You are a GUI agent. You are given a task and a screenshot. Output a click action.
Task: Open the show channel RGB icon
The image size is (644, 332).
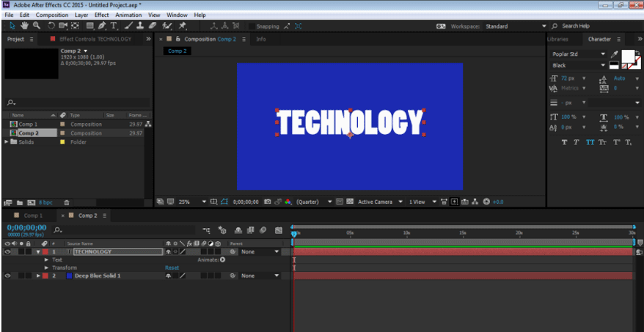[x=288, y=202]
